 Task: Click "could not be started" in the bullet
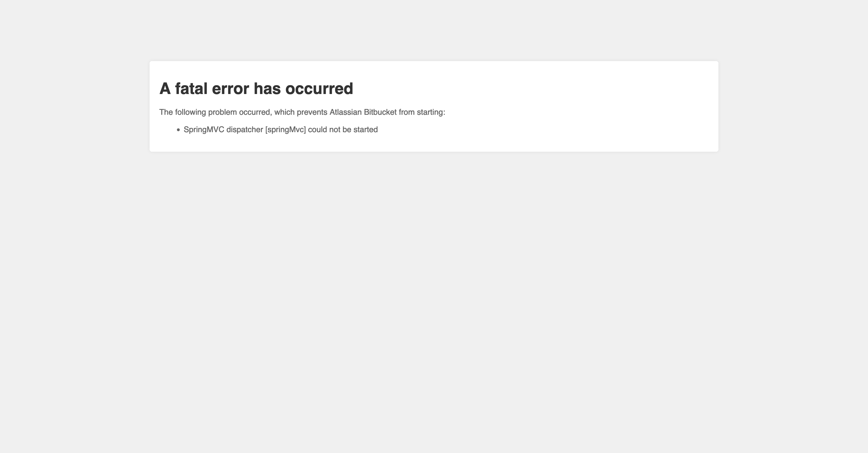(x=343, y=130)
